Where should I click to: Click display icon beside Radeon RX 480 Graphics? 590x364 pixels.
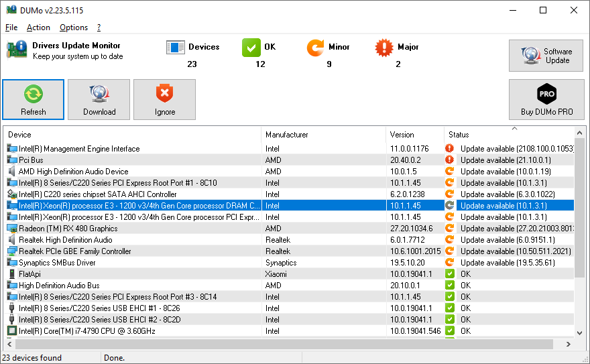coord(12,228)
